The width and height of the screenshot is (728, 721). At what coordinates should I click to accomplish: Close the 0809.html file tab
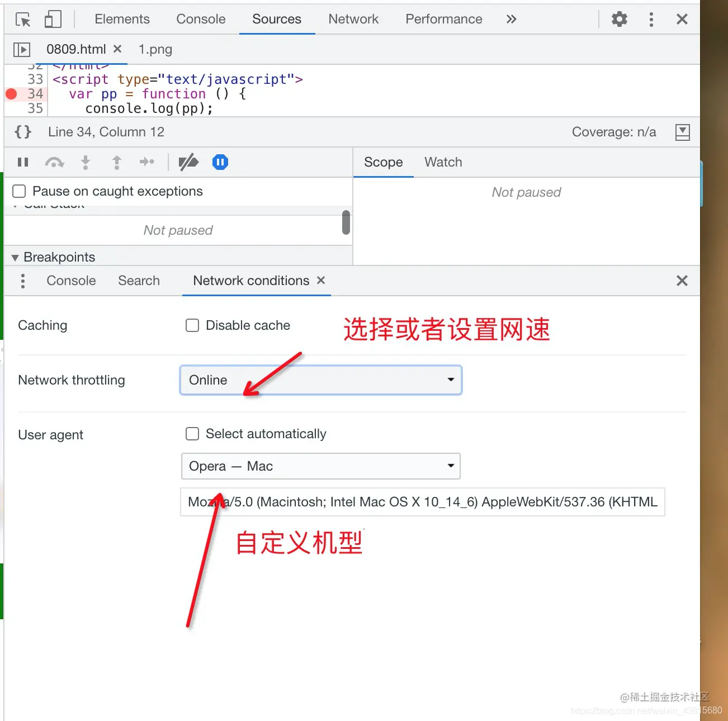pos(117,49)
